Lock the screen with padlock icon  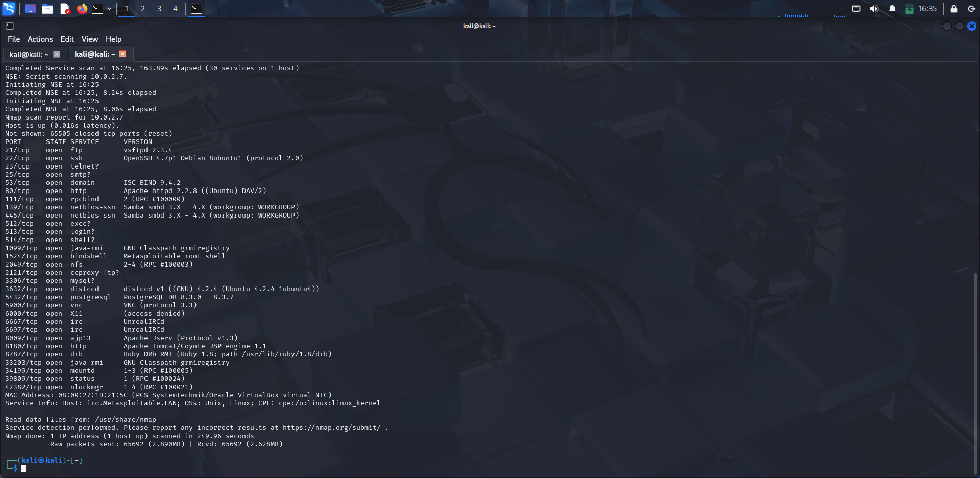[953, 9]
